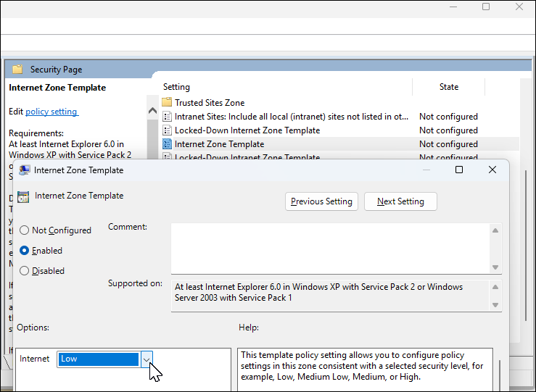
Task: Click the Locked-Down Internet Zone Template icon
Action: (x=167, y=130)
